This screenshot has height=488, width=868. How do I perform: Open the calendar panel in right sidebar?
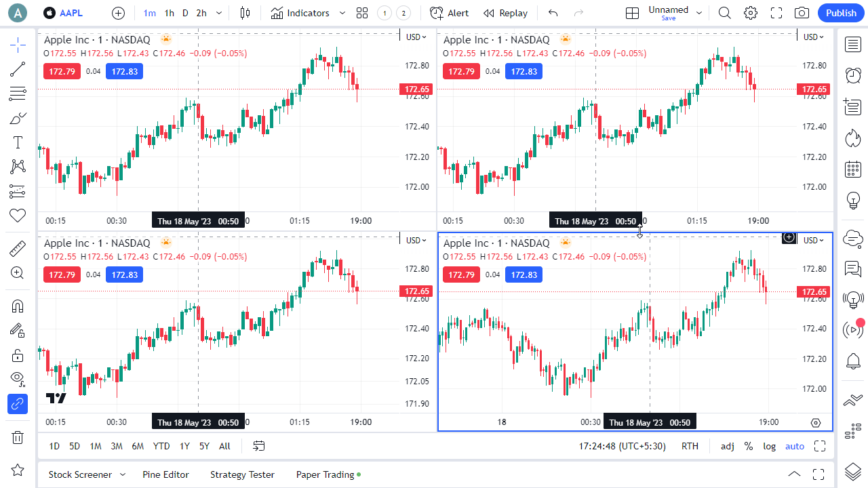click(852, 169)
